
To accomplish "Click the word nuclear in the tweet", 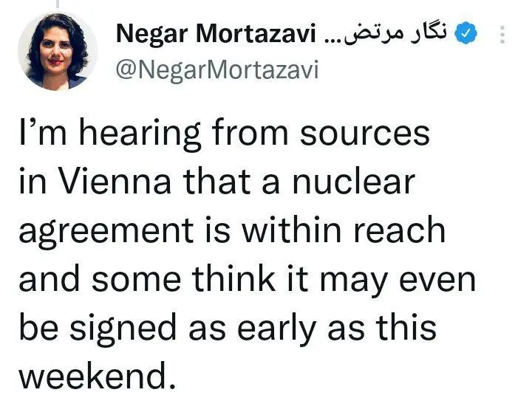I will (x=354, y=182).
